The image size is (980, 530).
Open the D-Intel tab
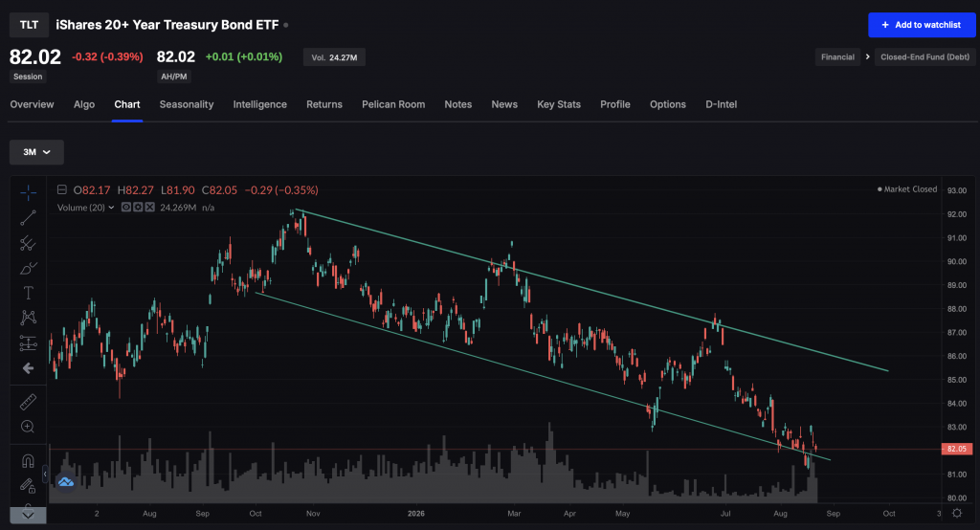pos(722,104)
